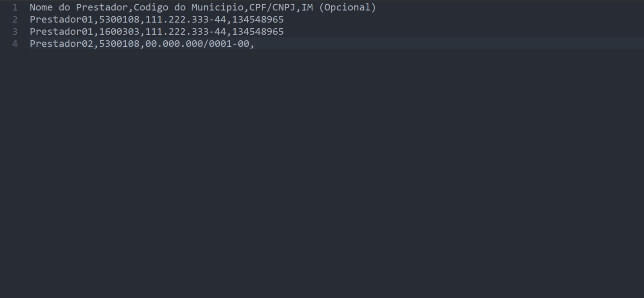Viewport: 644px width, 298px height.
Task: Click "Prestador01" on line 2
Action: [x=61, y=19]
